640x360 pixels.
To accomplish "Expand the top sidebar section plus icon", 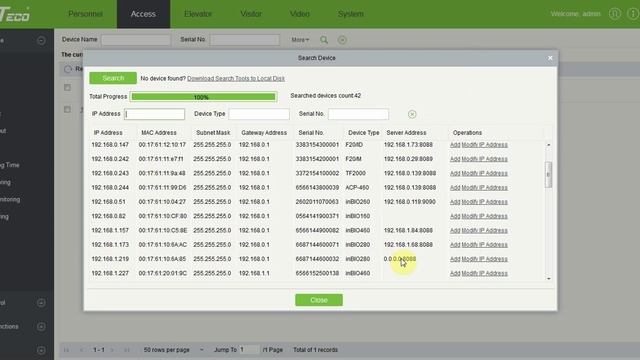I will 41,40.
